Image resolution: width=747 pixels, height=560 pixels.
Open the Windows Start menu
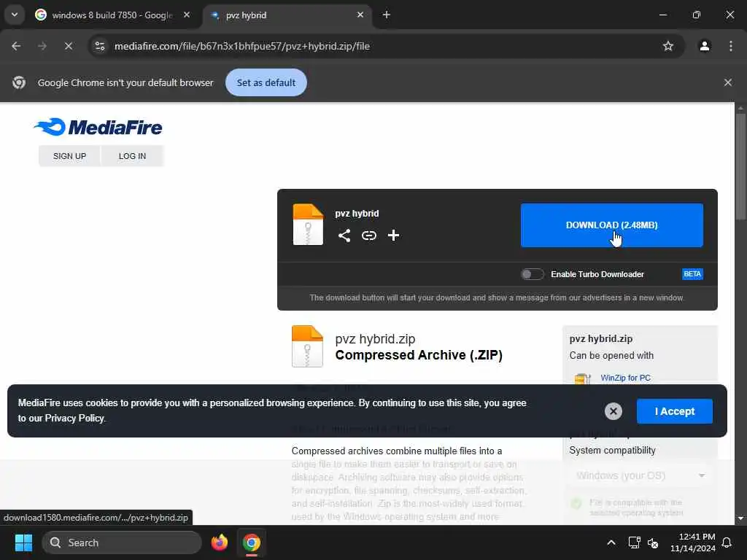coord(23,542)
